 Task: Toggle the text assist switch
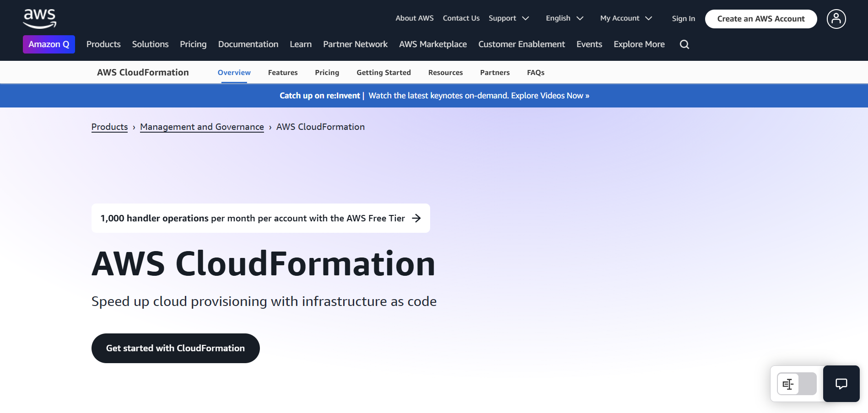coord(797,384)
